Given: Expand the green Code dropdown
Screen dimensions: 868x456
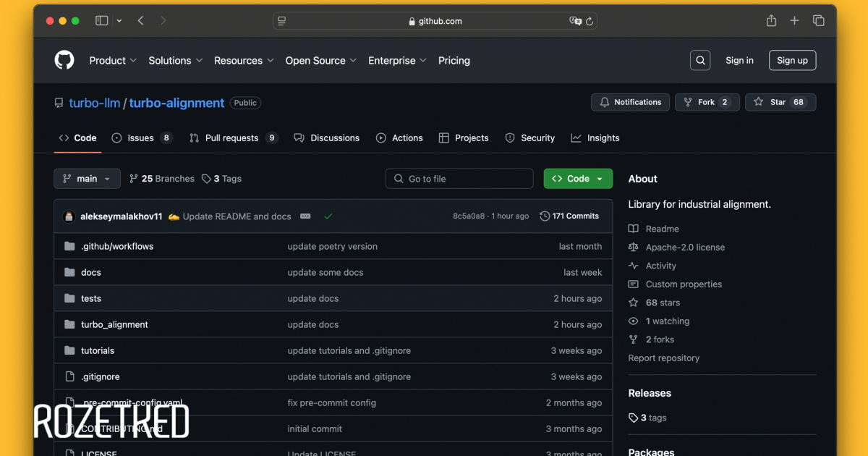Looking at the screenshot, I should [x=577, y=179].
